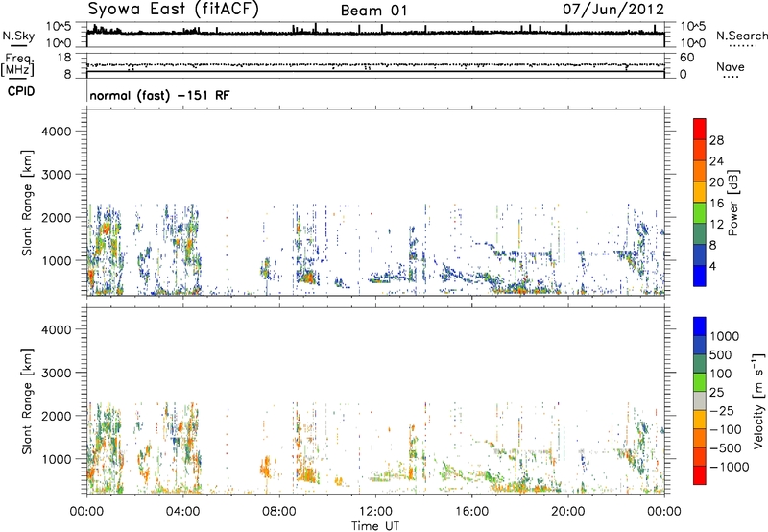The image size is (768, 532).
Task: Click the 'normal (fast) -151 RF' text
Action: (x=159, y=95)
